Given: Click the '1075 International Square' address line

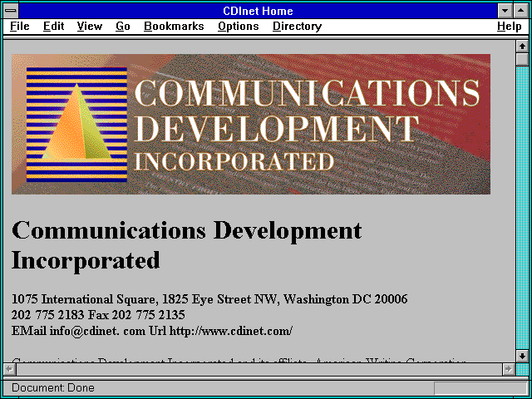Looking at the screenshot, I should pos(209,299).
